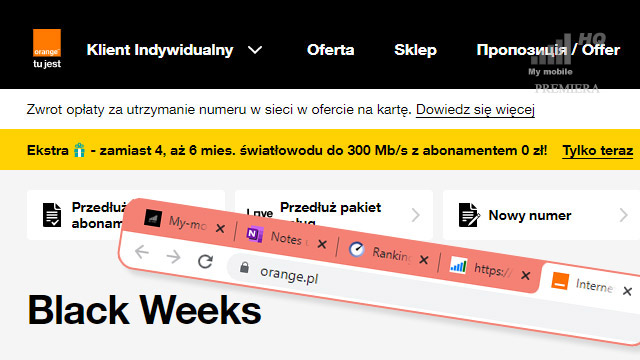Image resolution: width=640 pixels, height=360 pixels.
Task: Go to the Sklep menu item
Action: tap(415, 50)
